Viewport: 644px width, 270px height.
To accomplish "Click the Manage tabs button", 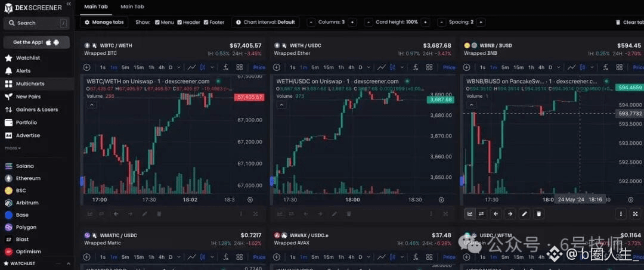I will tap(104, 22).
